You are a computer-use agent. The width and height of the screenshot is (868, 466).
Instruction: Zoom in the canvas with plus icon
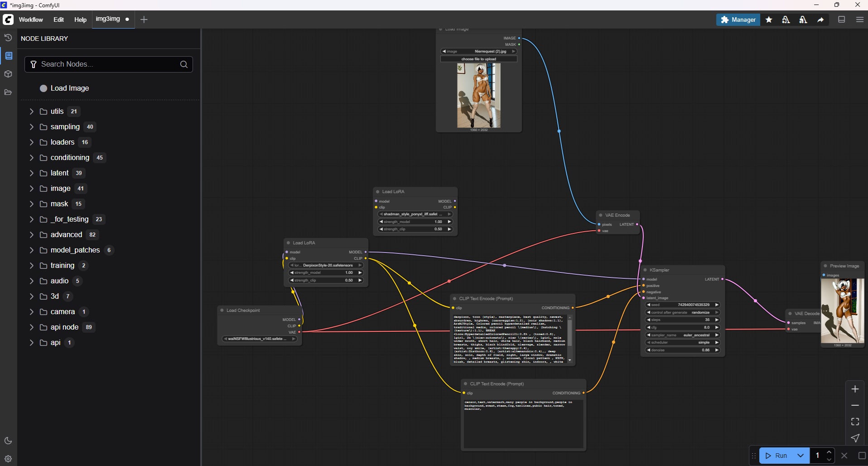[855, 389]
